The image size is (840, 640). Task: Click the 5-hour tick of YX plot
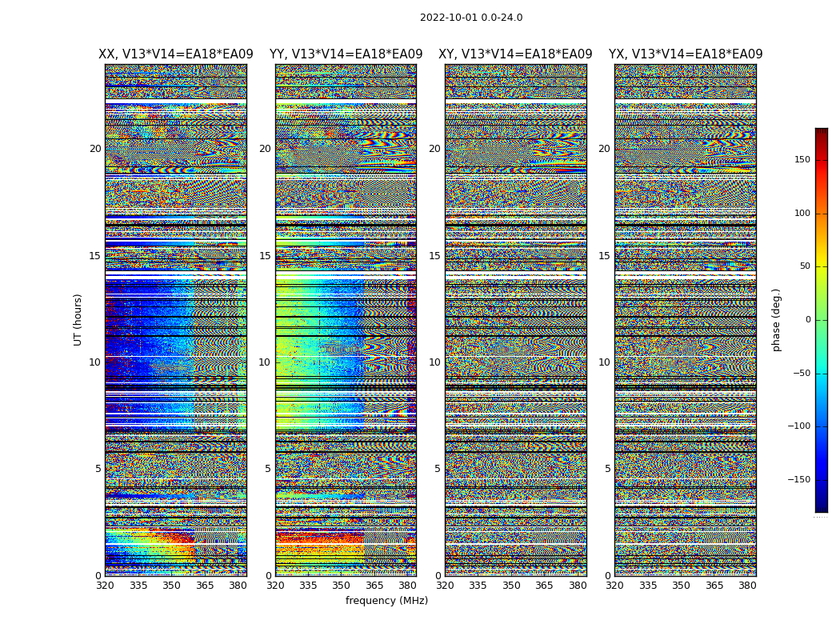coord(607,469)
